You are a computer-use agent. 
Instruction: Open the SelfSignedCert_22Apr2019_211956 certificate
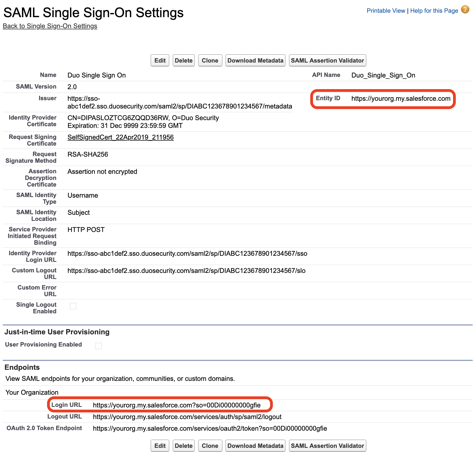click(x=120, y=137)
